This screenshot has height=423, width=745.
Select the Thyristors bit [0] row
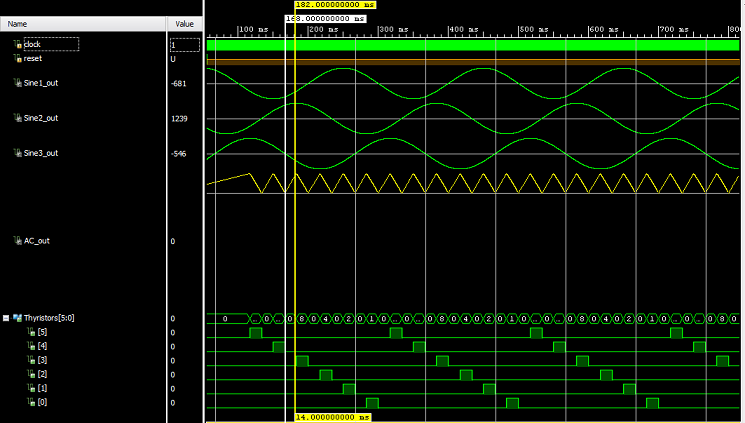[x=42, y=402]
